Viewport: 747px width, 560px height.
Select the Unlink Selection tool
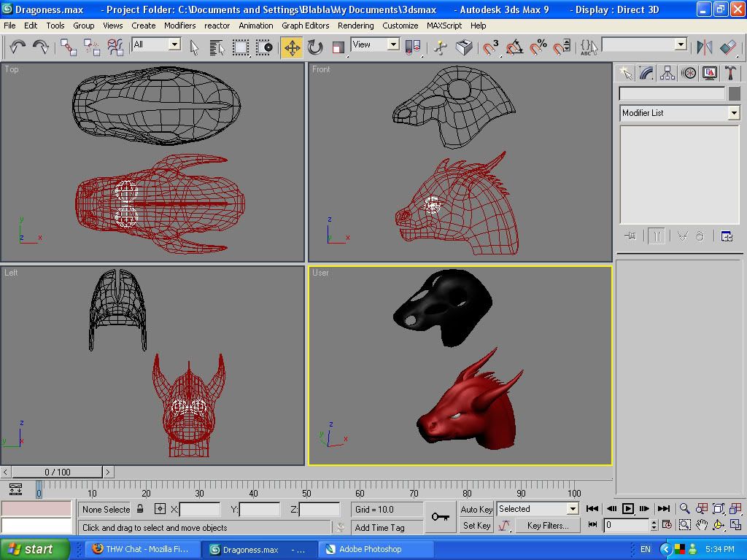tap(91, 47)
